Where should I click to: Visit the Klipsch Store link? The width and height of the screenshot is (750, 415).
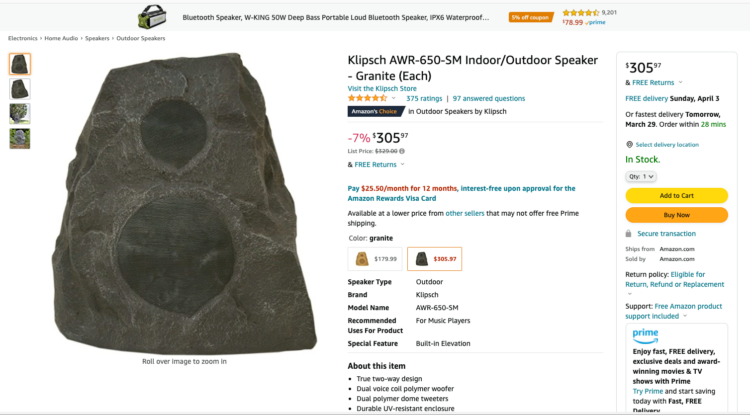[384, 88]
